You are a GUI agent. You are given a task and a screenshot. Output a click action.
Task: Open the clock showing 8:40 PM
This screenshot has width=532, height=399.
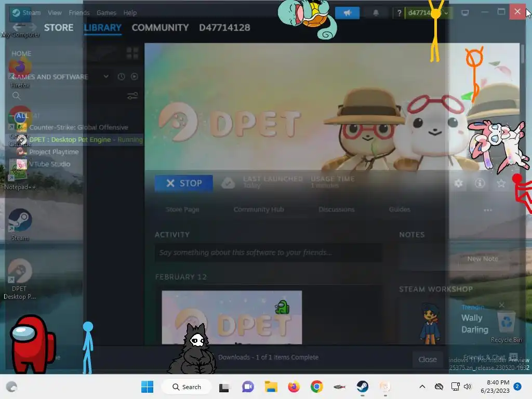click(495, 387)
